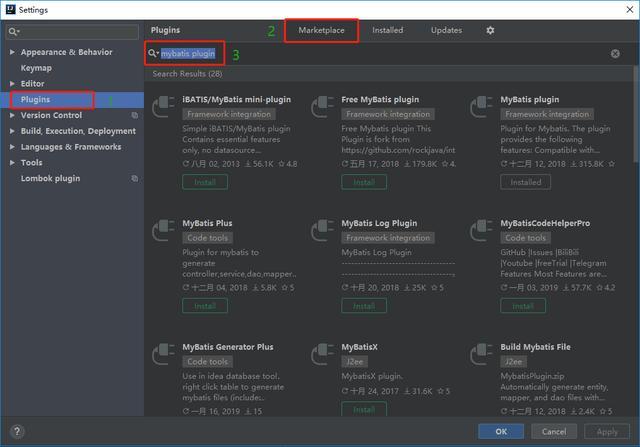Clear the mybatis plugin search text
Screen dimensions: 640x447
pos(615,53)
